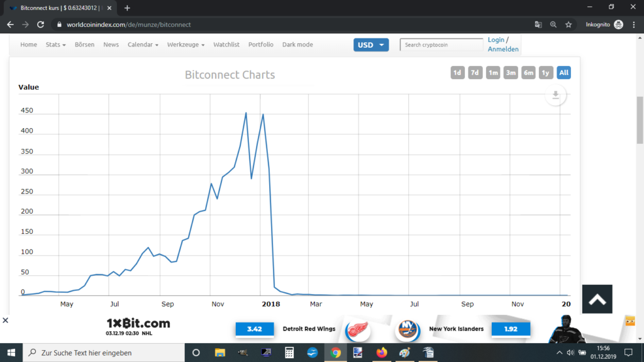This screenshot has height=362, width=644.
Task: Focus the Search cryptocoin field
Action: pos(441,45)
